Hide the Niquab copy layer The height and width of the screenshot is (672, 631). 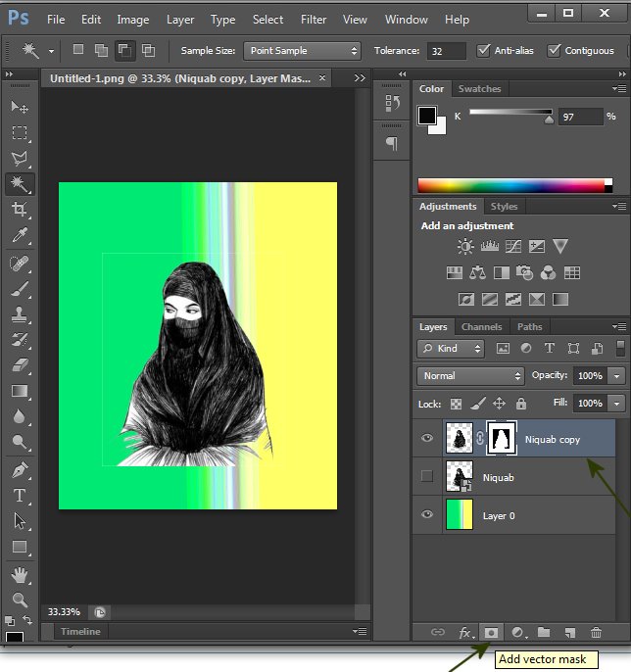(x=426, y=438)
